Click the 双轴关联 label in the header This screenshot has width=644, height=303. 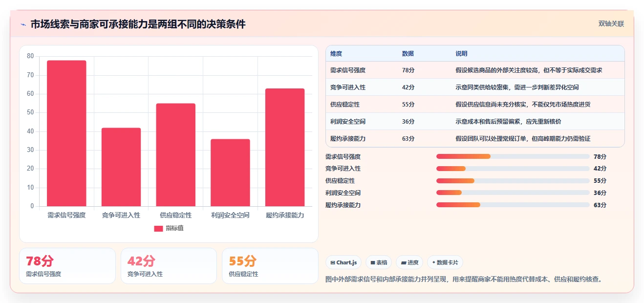pyautogui.click(x=611, y=23)
